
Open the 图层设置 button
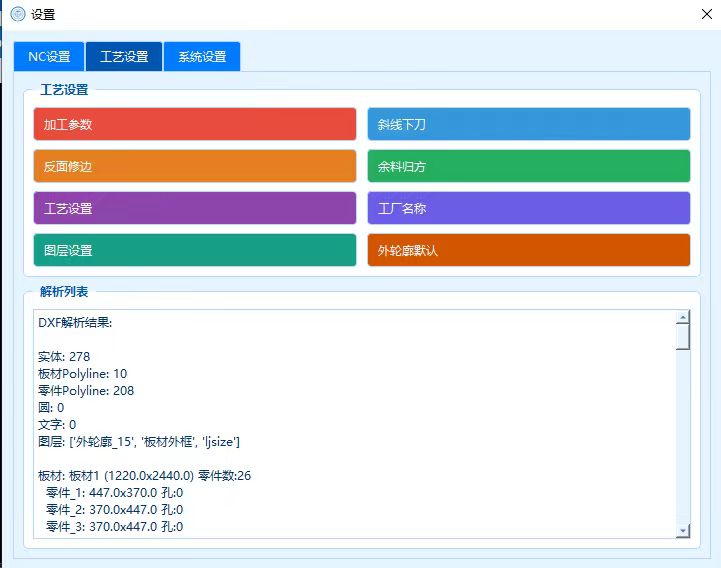tap(195, 250)
